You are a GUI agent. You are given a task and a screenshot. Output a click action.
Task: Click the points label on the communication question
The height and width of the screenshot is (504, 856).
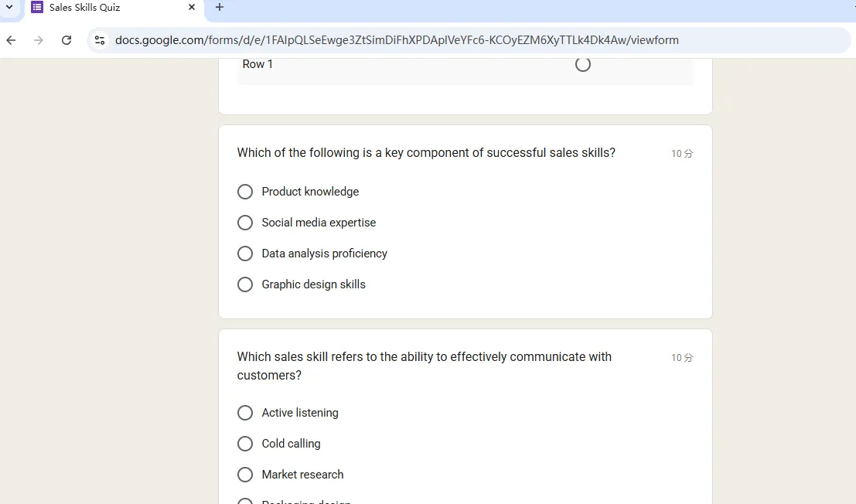(682, 358)
